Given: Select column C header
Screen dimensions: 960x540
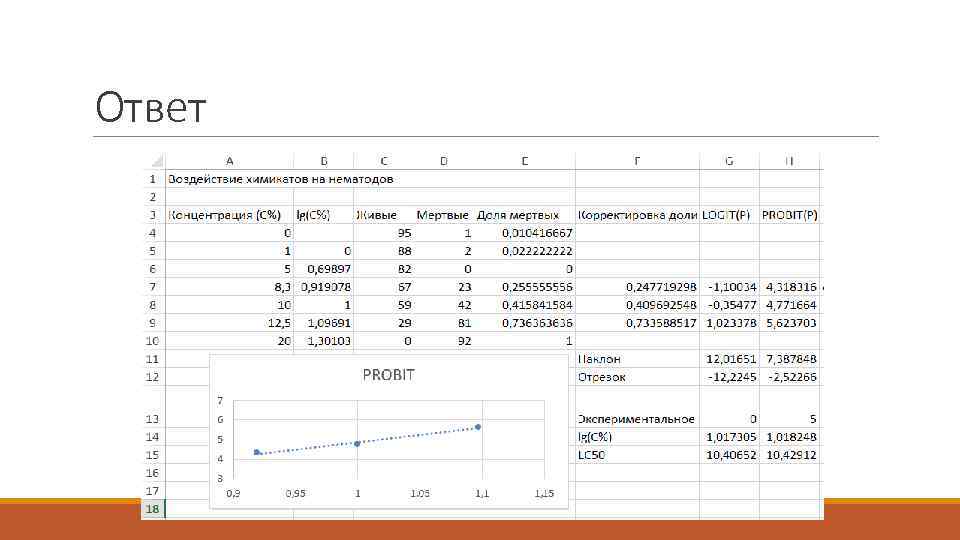Looking at the screenshot, I should point(384,161).
